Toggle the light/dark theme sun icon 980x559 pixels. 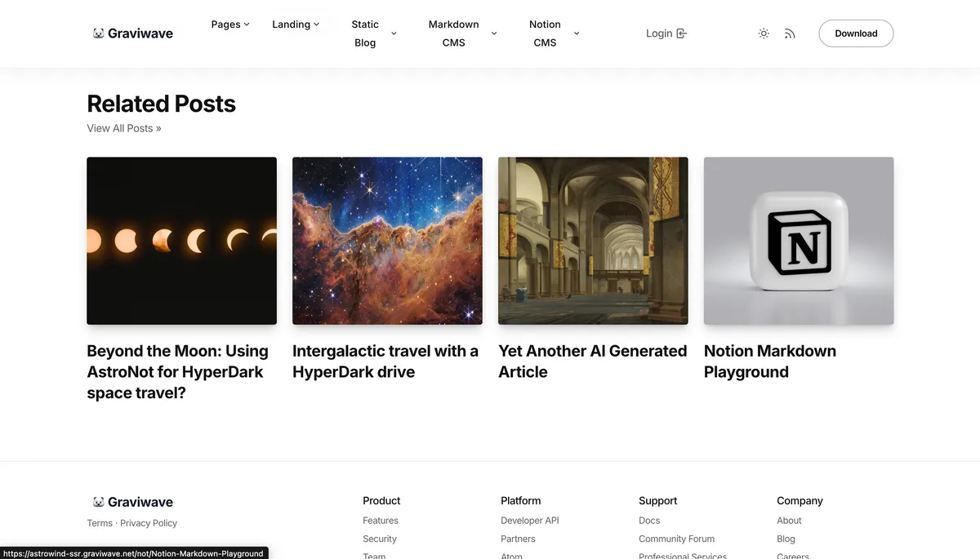tap(764, 33)
